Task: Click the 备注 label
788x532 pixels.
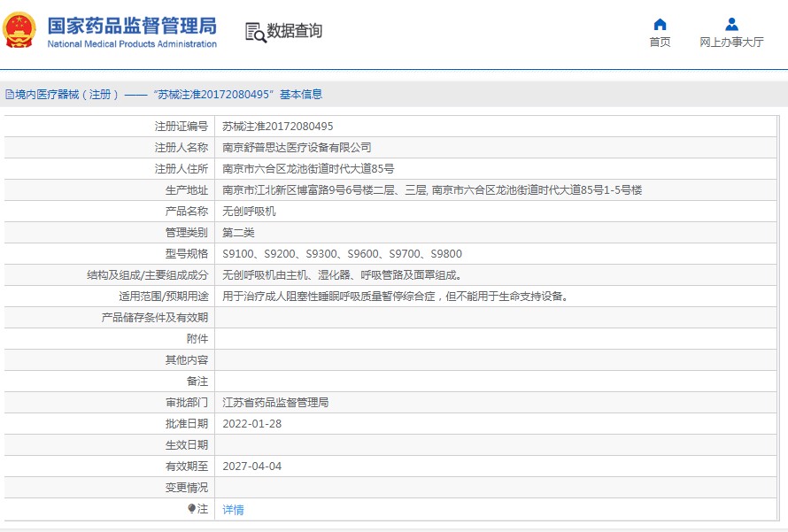Action: click(197, 382)
